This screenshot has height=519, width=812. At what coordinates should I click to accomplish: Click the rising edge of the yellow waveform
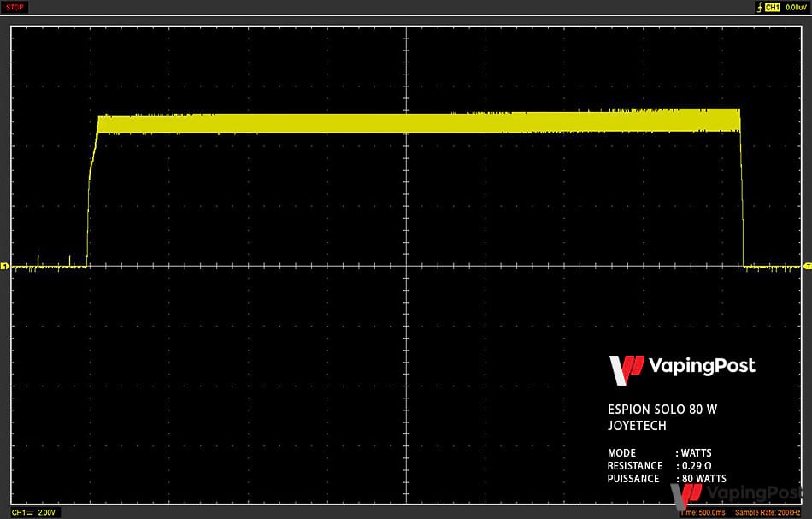click(91, 192)
